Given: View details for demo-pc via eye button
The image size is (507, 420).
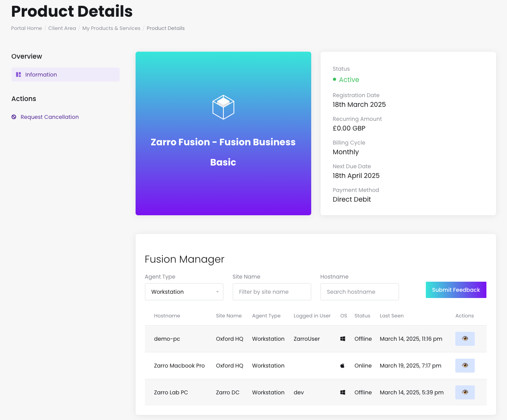Looking at the screenshot, I should 465,339.
